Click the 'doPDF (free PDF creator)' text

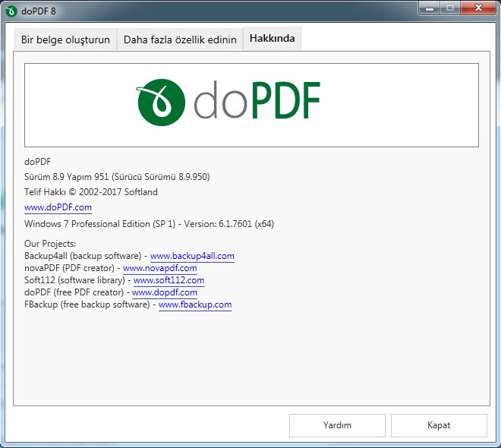[x=74, y=292]
